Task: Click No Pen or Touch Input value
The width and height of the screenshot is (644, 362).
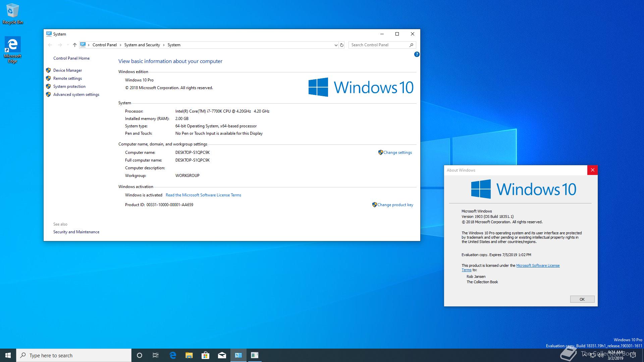Action: pyautogui.click(x=219, y=133)
